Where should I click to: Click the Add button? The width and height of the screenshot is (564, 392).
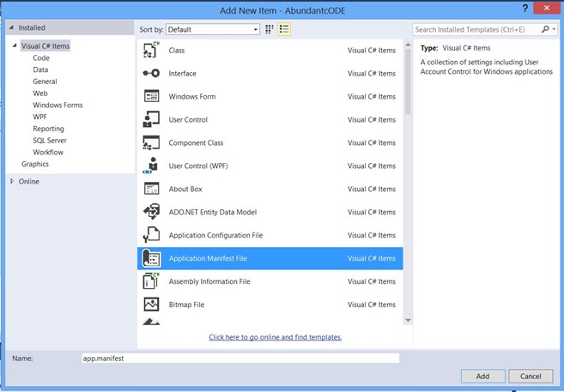[482, 377]
